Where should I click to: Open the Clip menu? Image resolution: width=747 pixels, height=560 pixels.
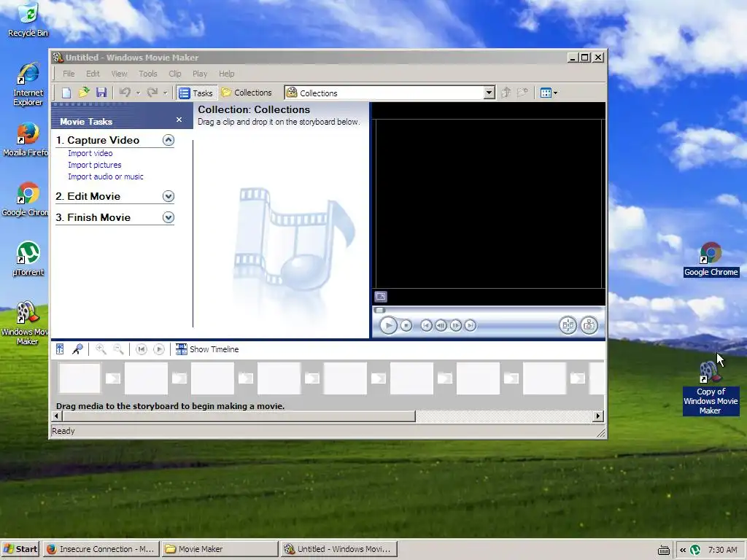tap(175, 74)
